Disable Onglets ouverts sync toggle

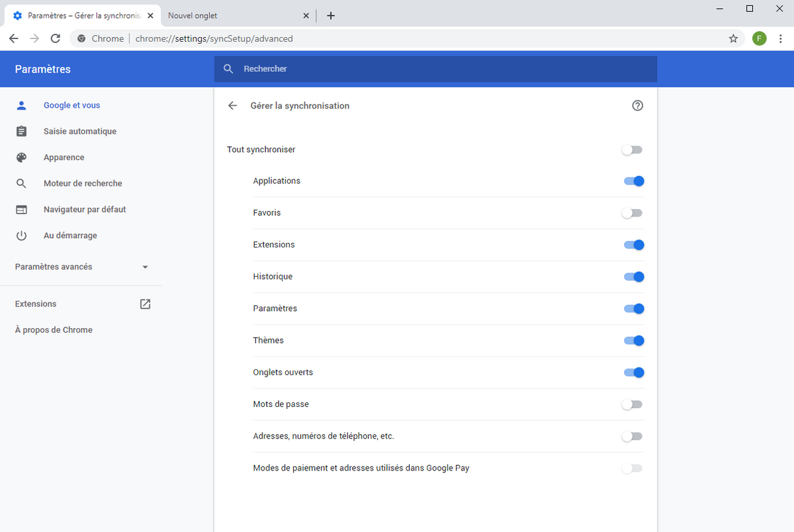coord(634,373)
